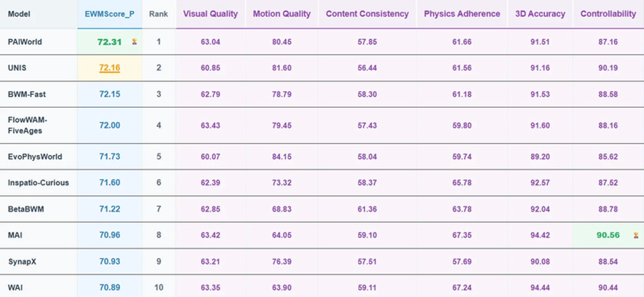The height and width of the screenshot is (297, 644).
Task: Click MAI's 67.35 Physics Adherence value
Action: (462, 235)
